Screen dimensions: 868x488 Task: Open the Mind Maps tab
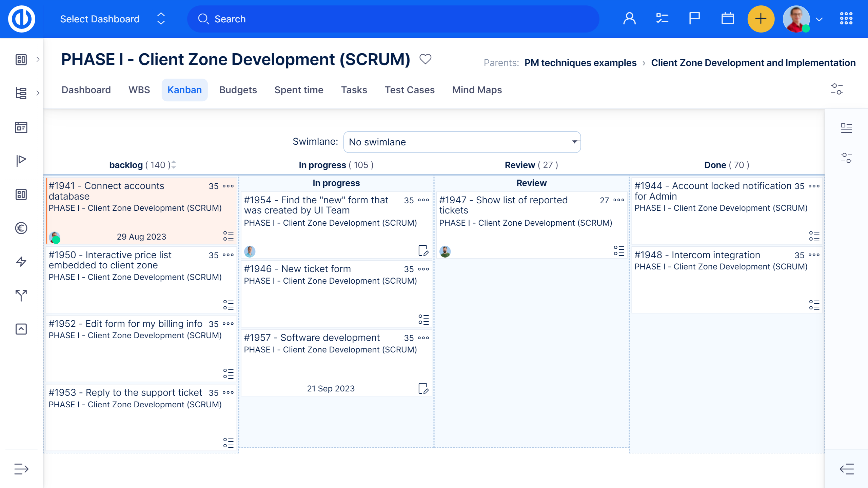coord(477,90)
